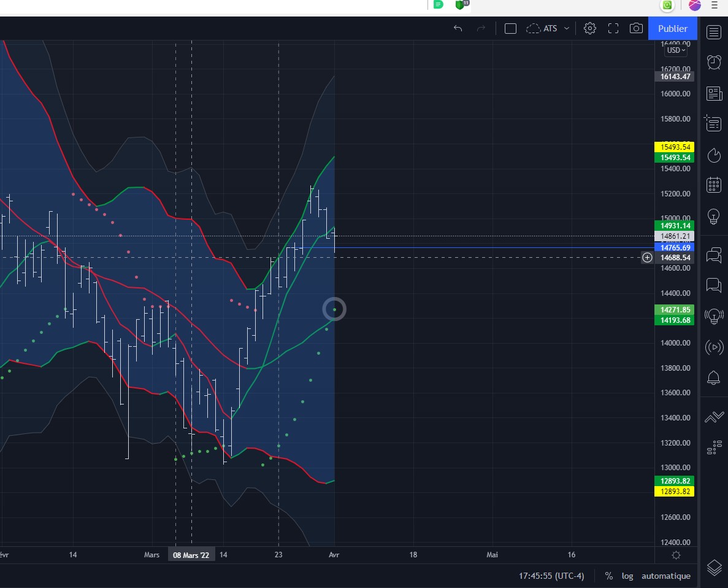Screen dimensions: 728x588
Task: Add an alert at 14688.54 plus button
Action: [647, 258]
